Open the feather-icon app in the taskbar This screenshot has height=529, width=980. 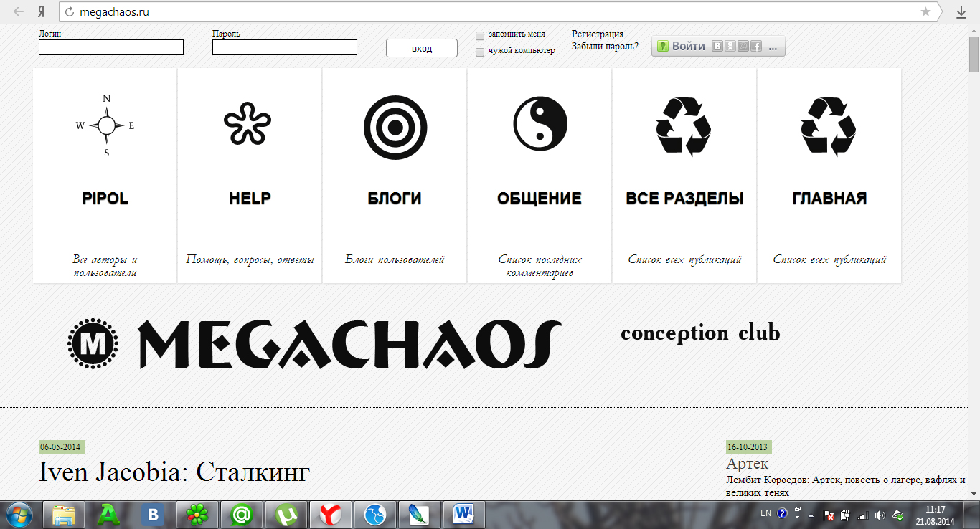click(x=420, y=514)
